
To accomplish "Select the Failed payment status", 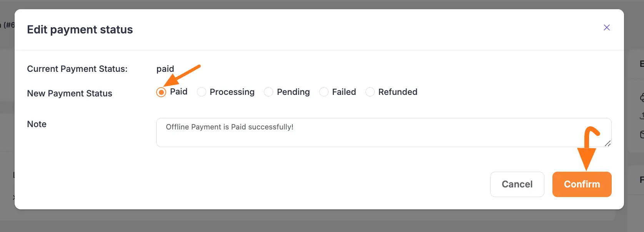I will (x=324, y=92).
